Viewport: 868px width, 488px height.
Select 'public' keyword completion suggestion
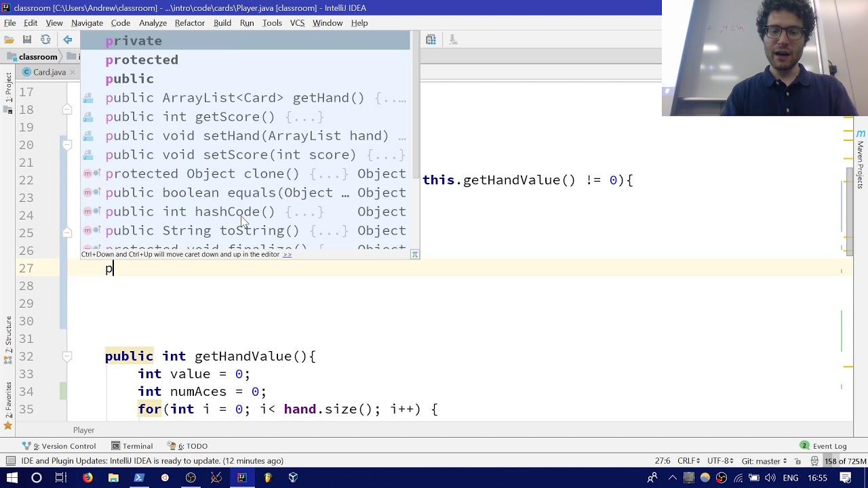245,79
